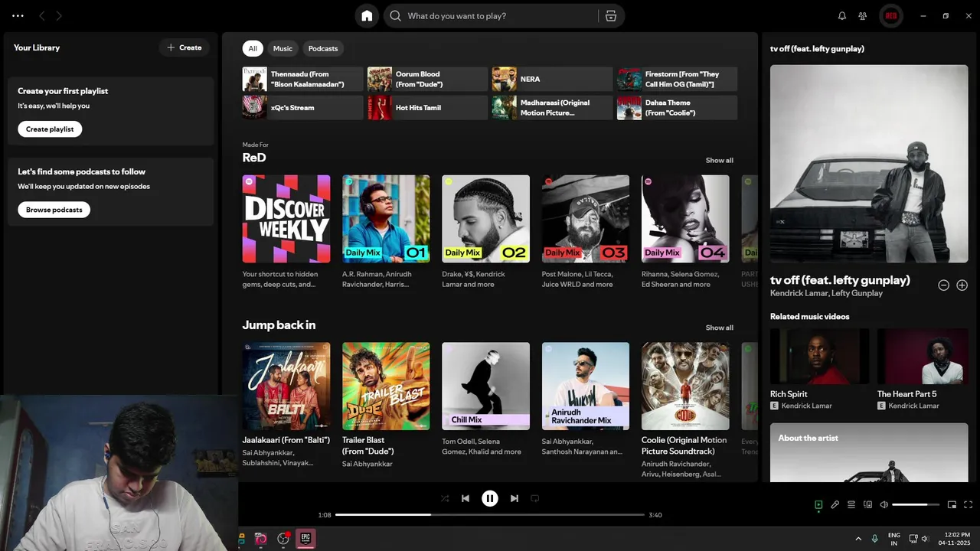
Task: Open the play queue
Action: [x=851, y=504]
